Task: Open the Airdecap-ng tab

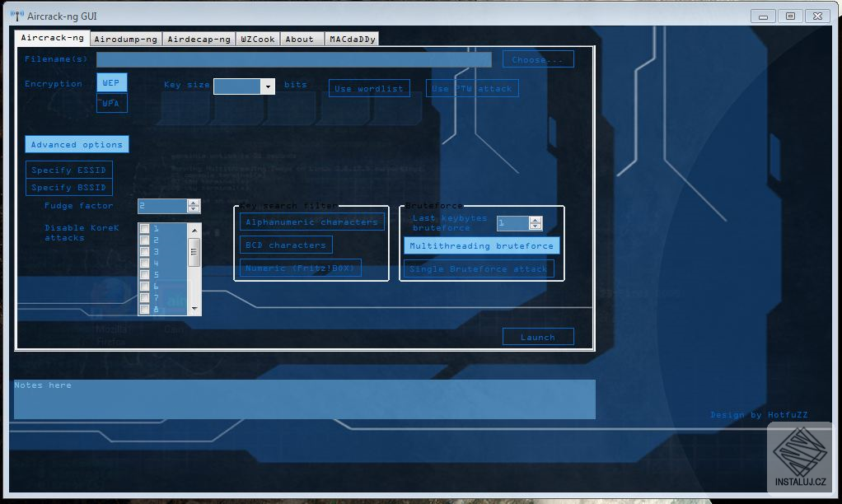Action: [x=197, y=37]
